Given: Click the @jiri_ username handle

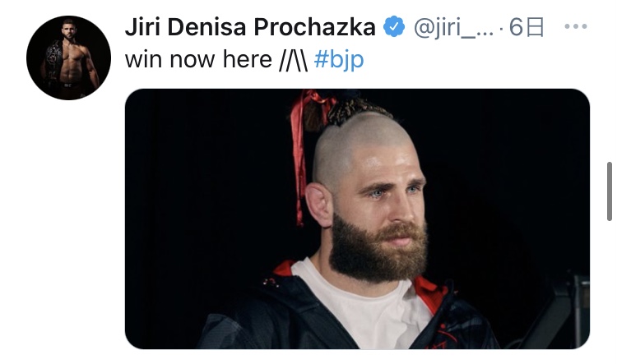Looking at the screenshot, I should tap(453, 27).
